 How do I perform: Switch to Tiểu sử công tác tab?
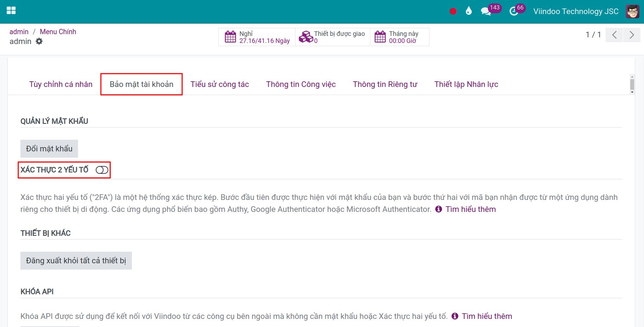(x=220, y=84)
